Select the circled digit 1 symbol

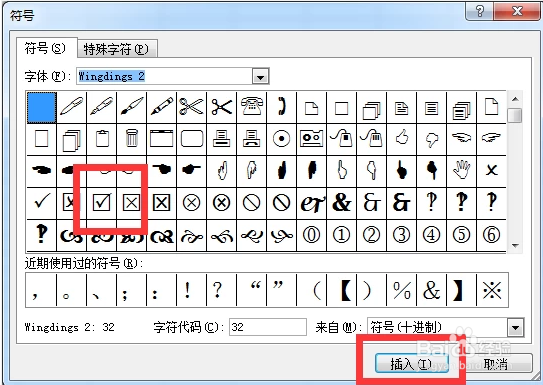tap(342, 235)
